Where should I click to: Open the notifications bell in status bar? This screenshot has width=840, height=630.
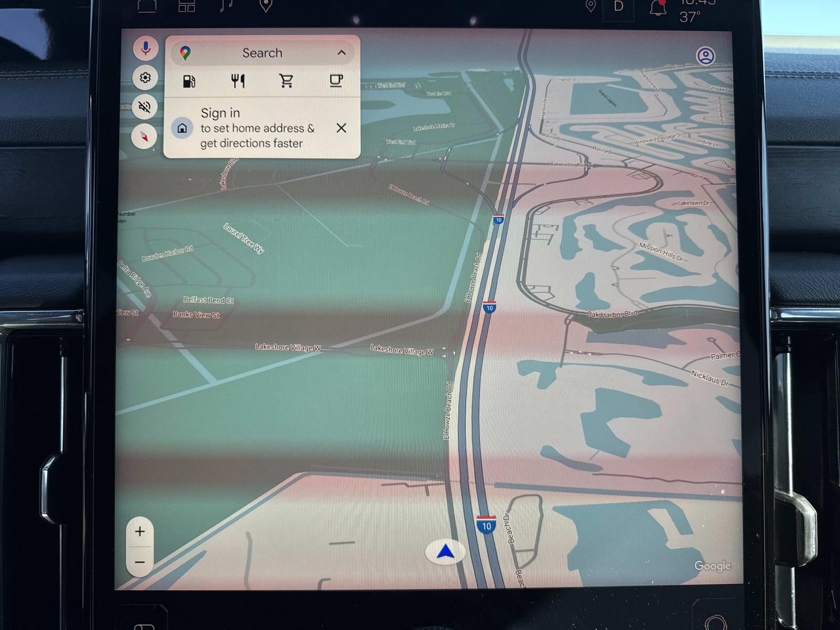[657, 7]
